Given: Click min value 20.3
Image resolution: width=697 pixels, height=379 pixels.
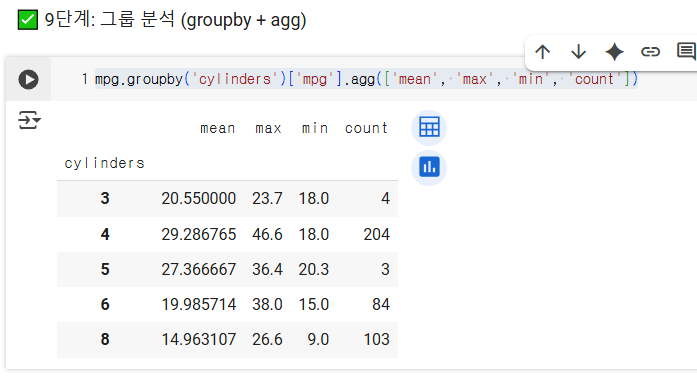Looking at the screenshot, I should pos(313,269).
